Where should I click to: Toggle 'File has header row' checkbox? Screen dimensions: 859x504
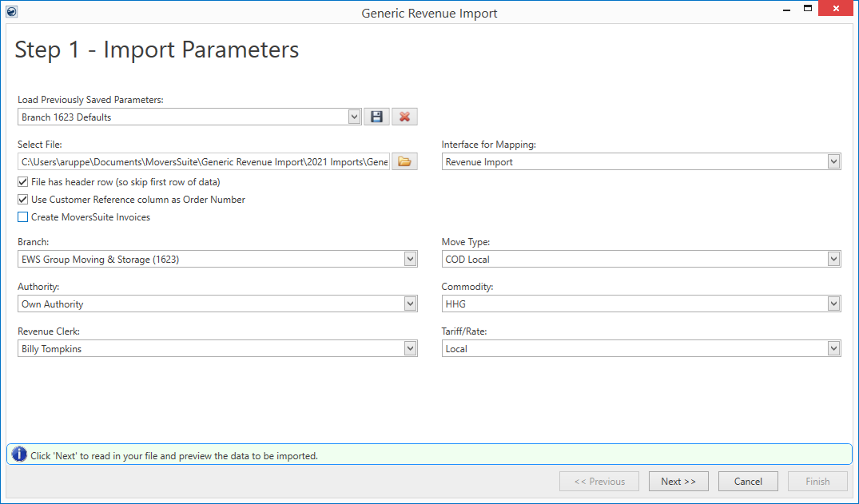tap(22, 182)
